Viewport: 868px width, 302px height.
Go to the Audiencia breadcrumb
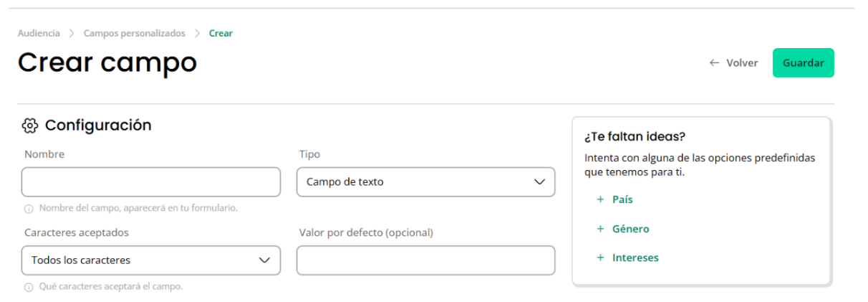click(39, 33)
